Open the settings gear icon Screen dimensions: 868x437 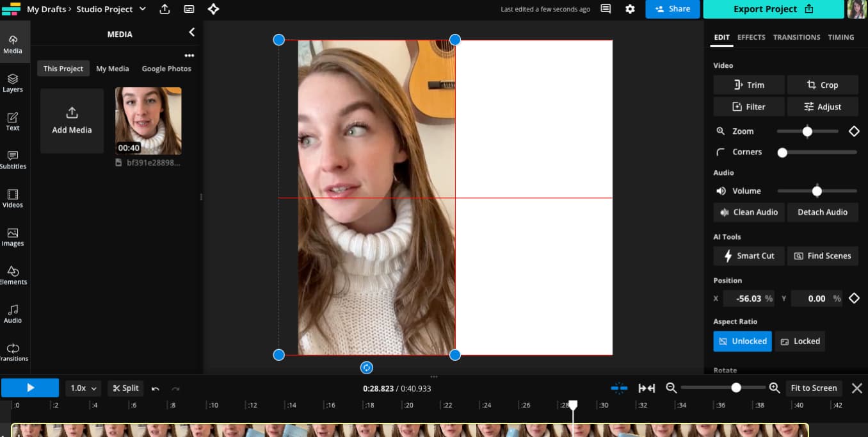[x=630, y=9]
